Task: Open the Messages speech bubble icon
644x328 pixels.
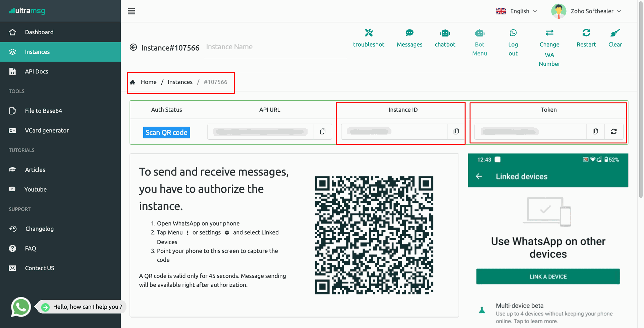Action: click(410, 32)
